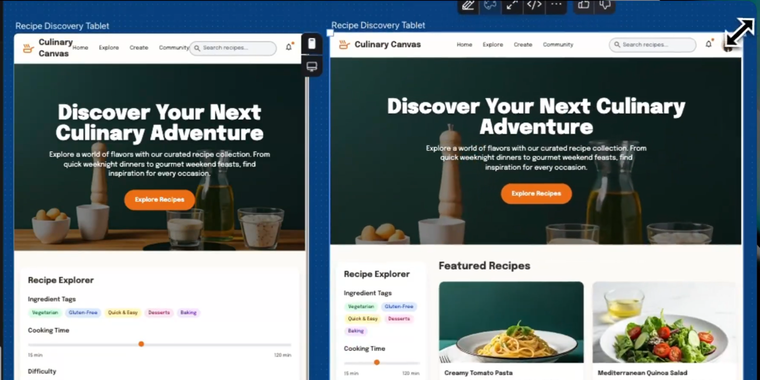Viewport: 760px width, 380px height.
Task: Open Community in right frame navigation
Action: pos(558,45)
